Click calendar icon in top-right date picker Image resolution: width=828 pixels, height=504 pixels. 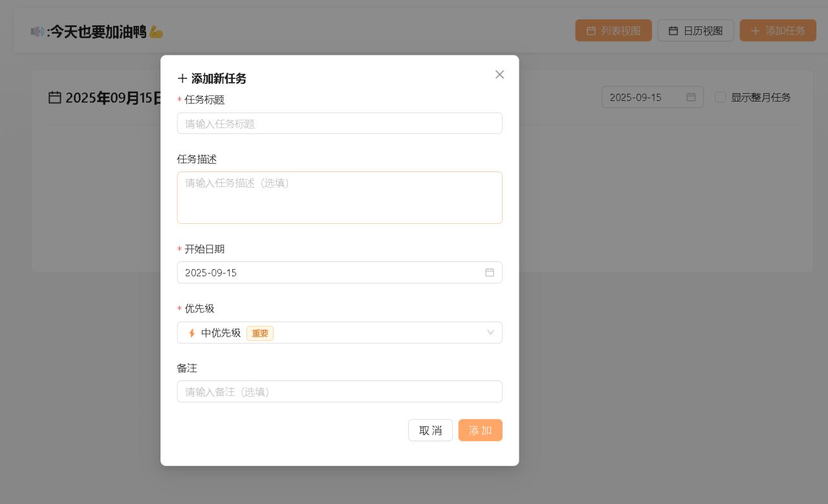[691, 97]
